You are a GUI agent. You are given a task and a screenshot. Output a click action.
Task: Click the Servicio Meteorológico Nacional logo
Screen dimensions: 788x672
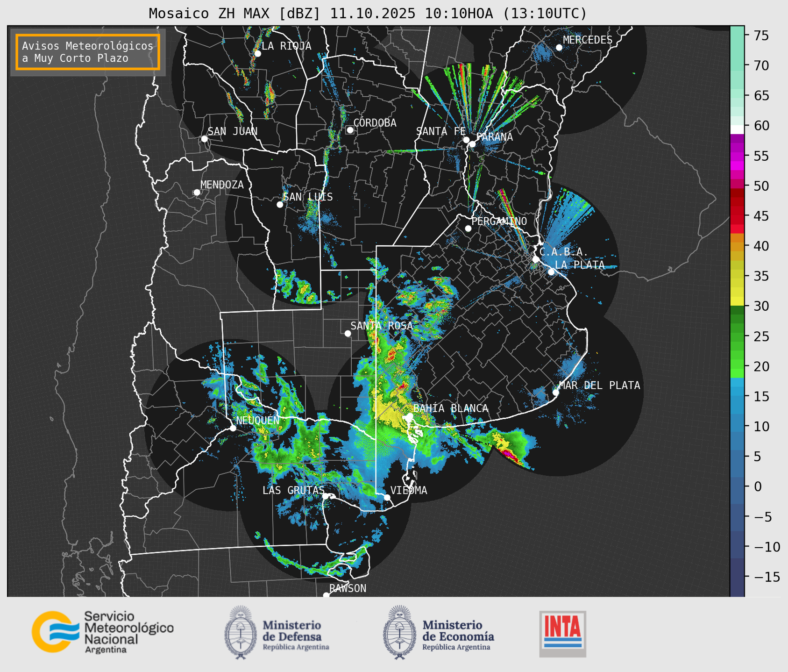click(x=102, y=632)
